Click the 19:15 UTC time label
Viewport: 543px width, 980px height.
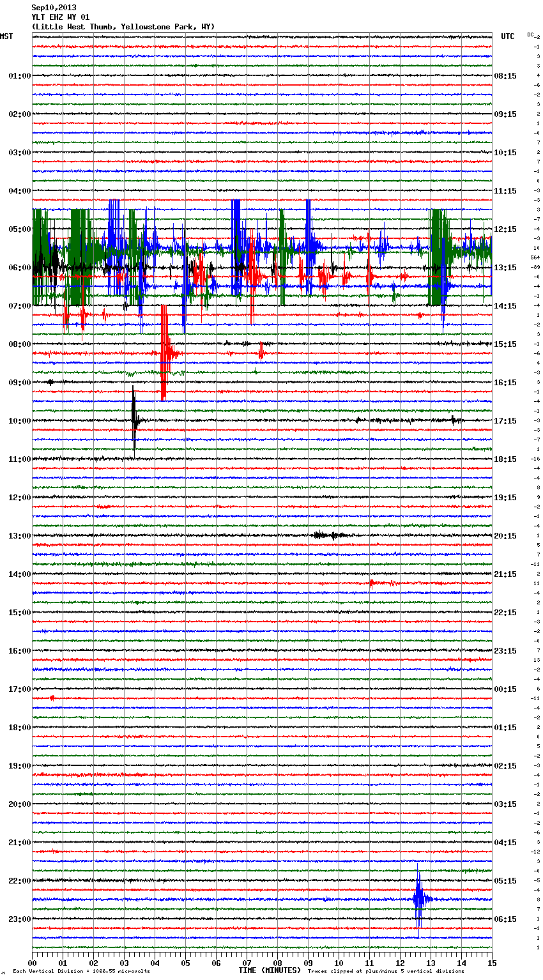(505, 498)
